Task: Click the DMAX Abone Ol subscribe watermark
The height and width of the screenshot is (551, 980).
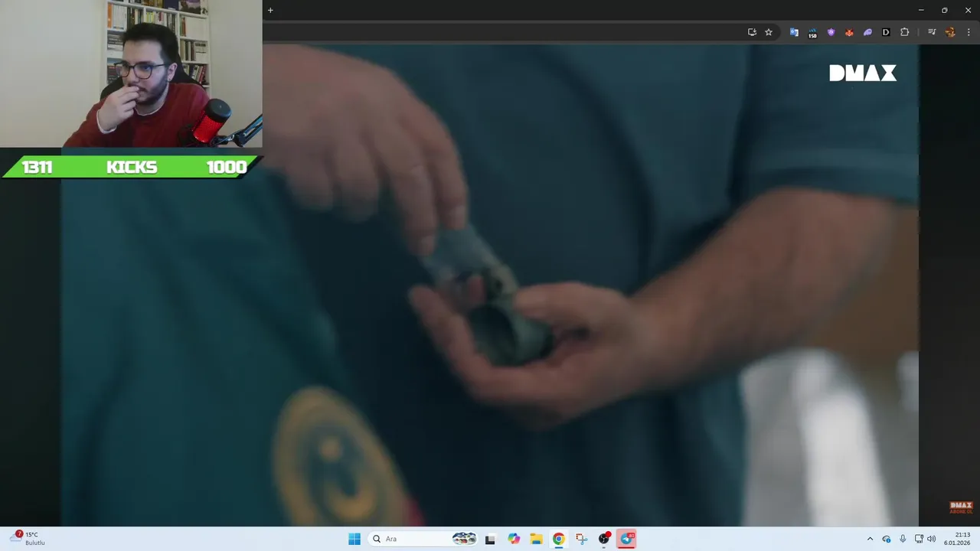Action: click(961, 507)
